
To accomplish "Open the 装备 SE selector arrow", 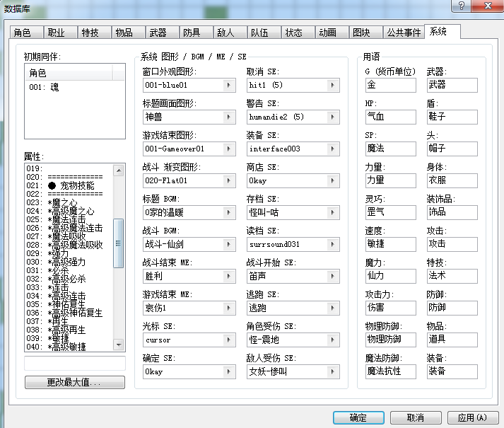I will [333, 149].
